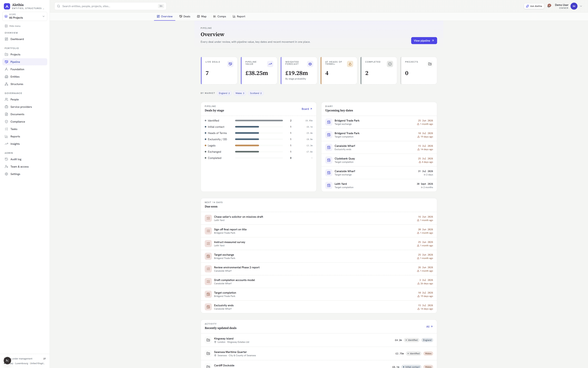Click the Wales tag on Swansea Maritime Quarter
The height and width of the screenshot is (368, 588).
(x=428, y=353)
